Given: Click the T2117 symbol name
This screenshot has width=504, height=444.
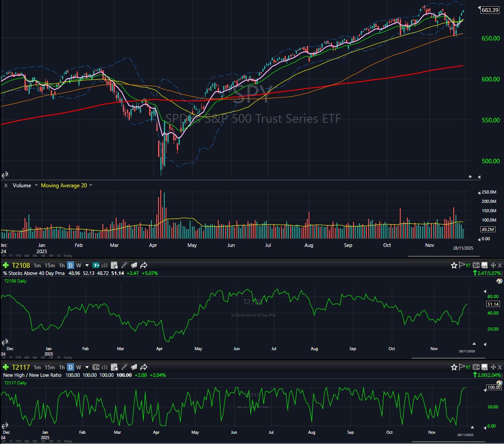Looking at the screenshot, I should point(20,367).
